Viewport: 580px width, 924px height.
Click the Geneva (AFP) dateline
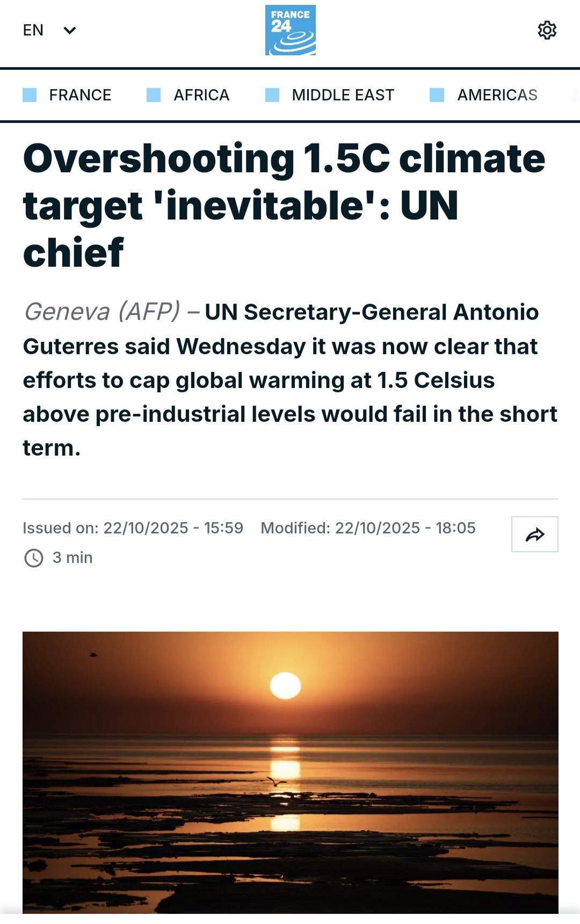102,312
